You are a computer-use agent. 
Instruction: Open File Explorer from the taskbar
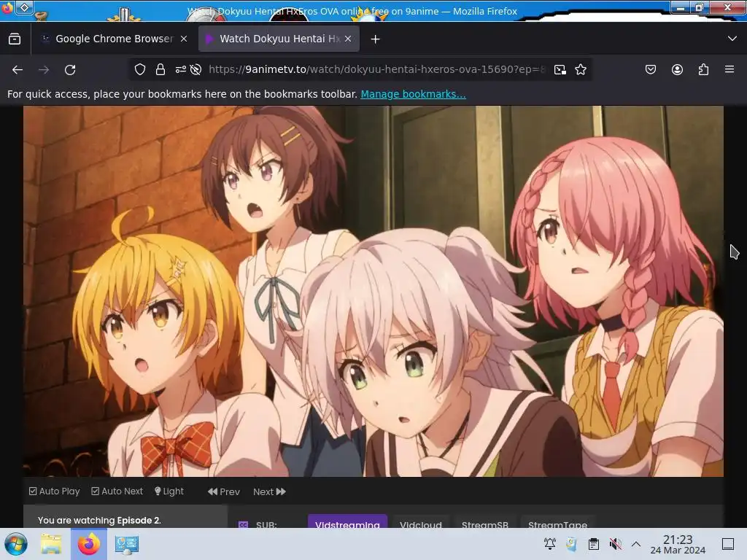(x=51, y=544)
